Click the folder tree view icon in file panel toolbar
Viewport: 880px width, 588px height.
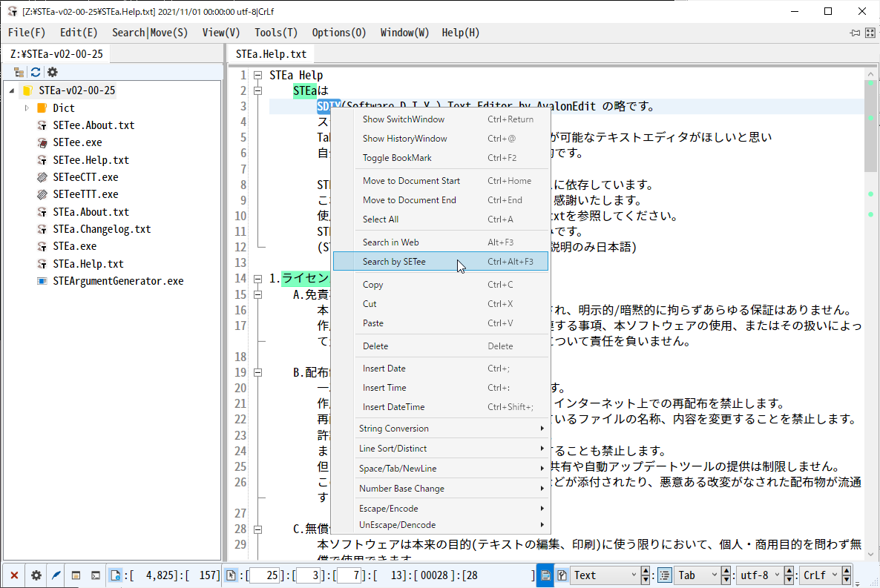(19, 72)
